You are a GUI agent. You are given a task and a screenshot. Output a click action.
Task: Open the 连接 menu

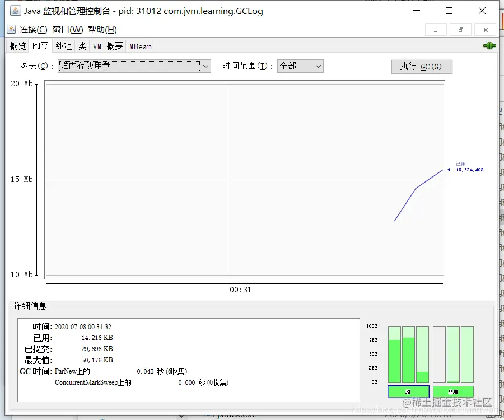[31, 29]
